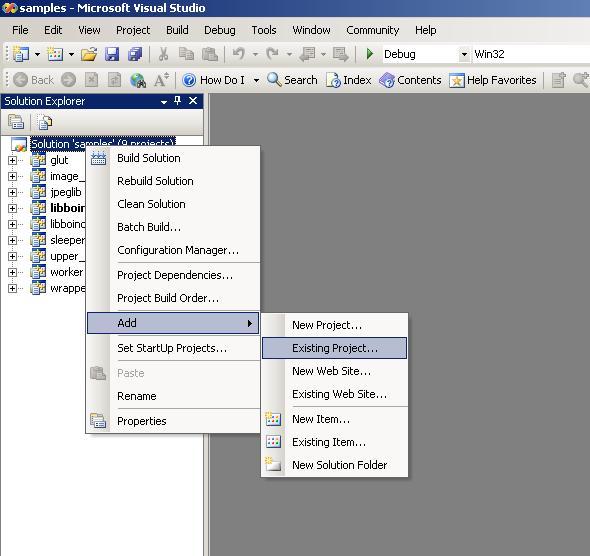Click Solution Explorer Properties toolbar icon
The width and height of the screenshot is (590, 556).
point(16,122)
